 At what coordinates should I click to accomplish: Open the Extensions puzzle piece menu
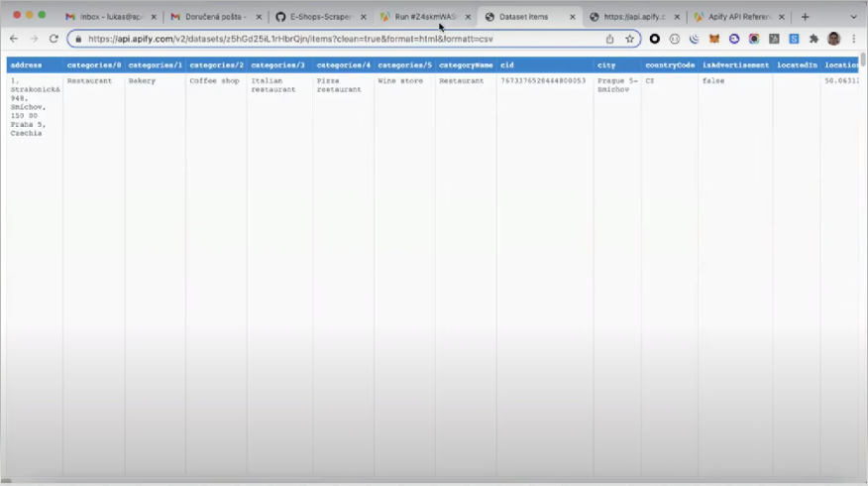pos(814,39)
